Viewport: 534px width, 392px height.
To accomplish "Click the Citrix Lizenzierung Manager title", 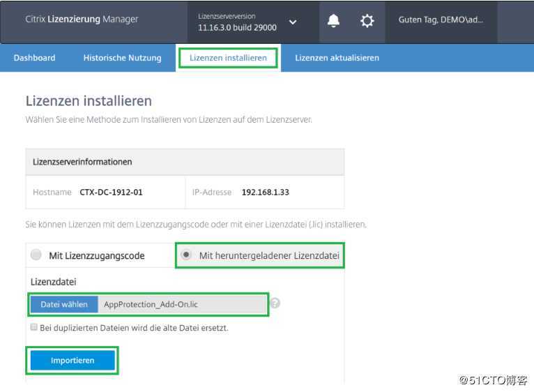I will tap(82, 19).
